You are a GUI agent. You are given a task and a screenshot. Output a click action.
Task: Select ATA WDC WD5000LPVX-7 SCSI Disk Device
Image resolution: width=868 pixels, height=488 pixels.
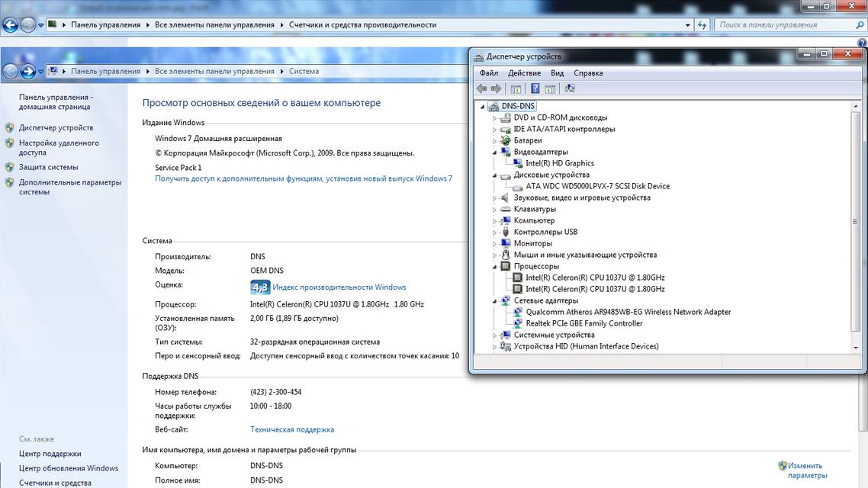(598, 187)
